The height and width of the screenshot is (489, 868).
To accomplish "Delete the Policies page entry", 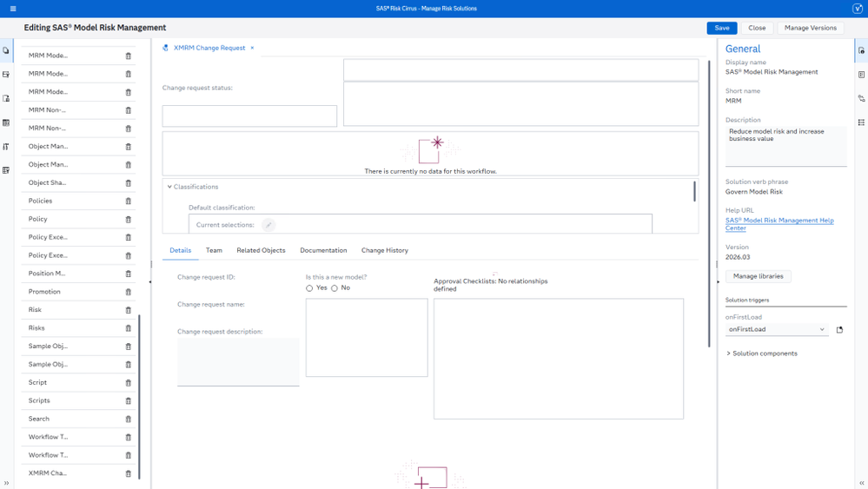I will tap(128, 201).
